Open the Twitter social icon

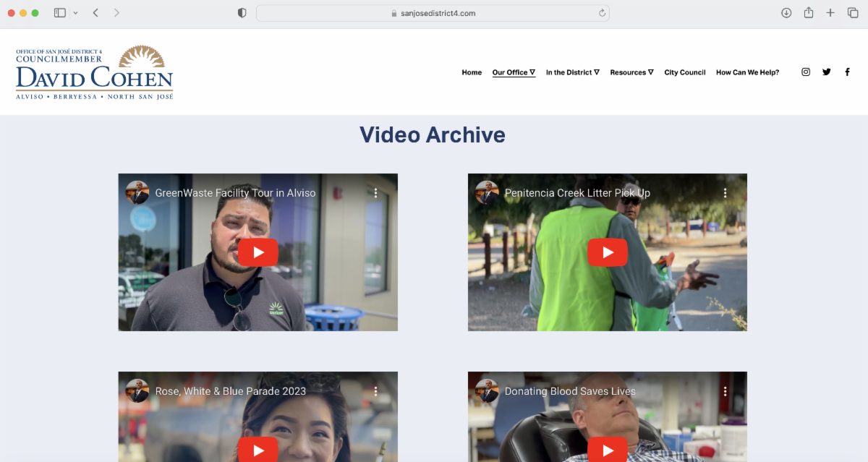click(x=827, y=72)
